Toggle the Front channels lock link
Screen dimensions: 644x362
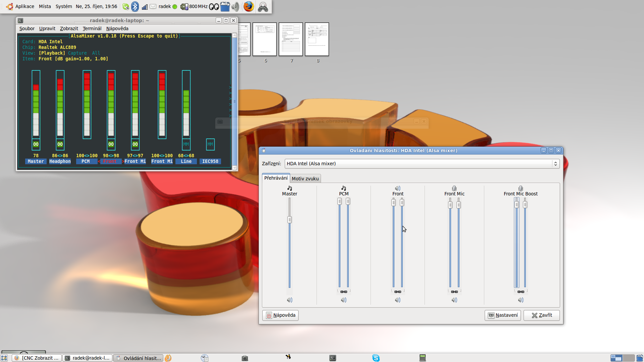click(x=397, y=292)
